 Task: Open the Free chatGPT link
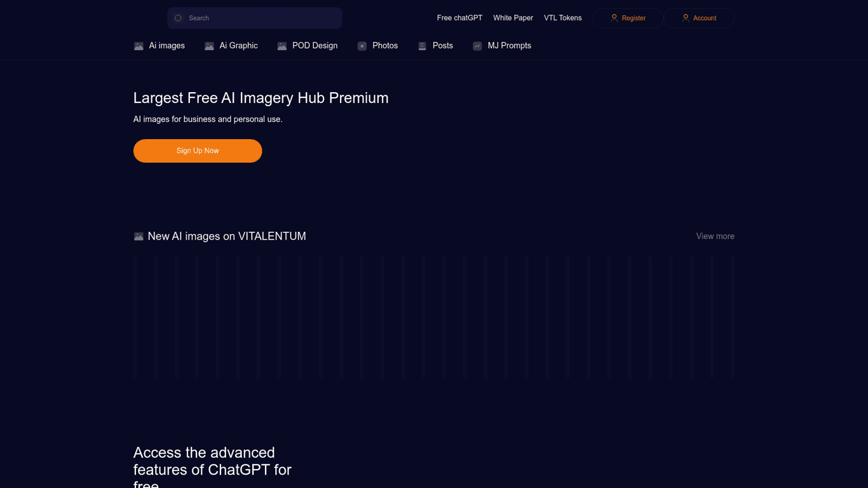(459, 18)
